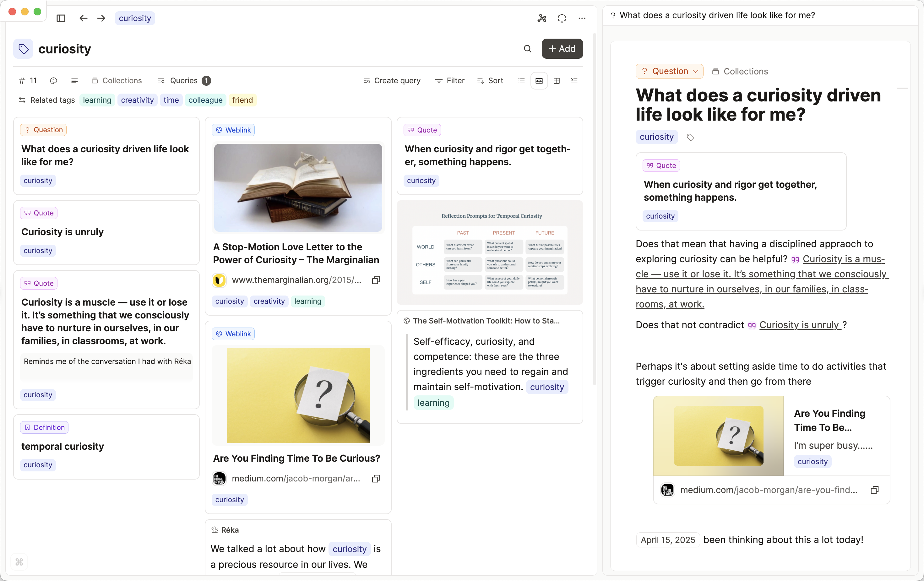924x581 pixels.
Task: Click the book thumbnail on Marginalian weblink
Action: click(x=298, y=188)
